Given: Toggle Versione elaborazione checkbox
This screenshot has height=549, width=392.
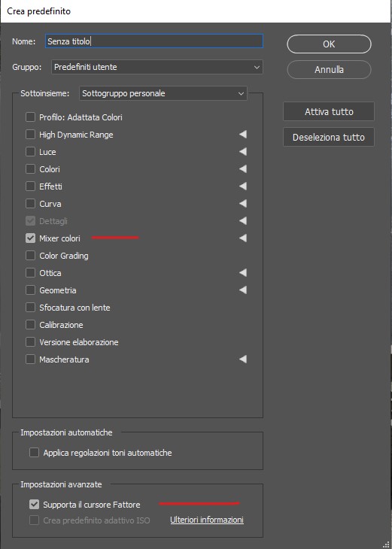Looking at the screenshot, I should tap(31, 341).
